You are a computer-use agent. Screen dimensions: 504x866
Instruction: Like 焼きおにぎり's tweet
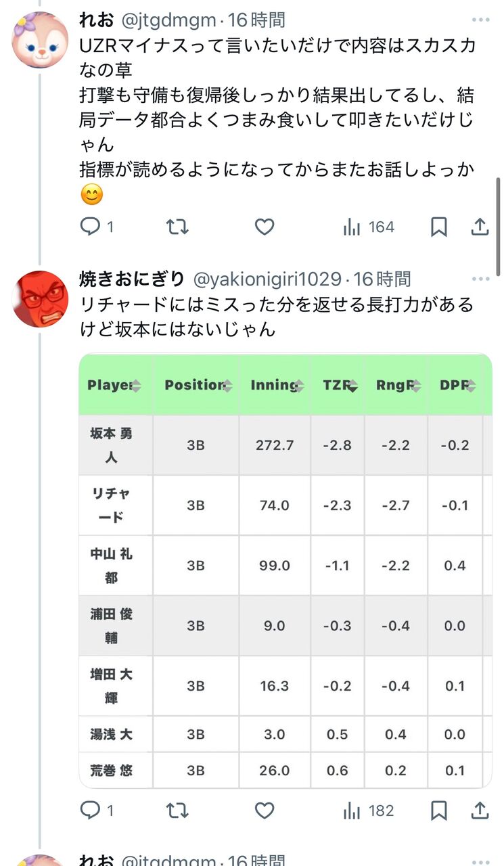click(x=264, y=811)
